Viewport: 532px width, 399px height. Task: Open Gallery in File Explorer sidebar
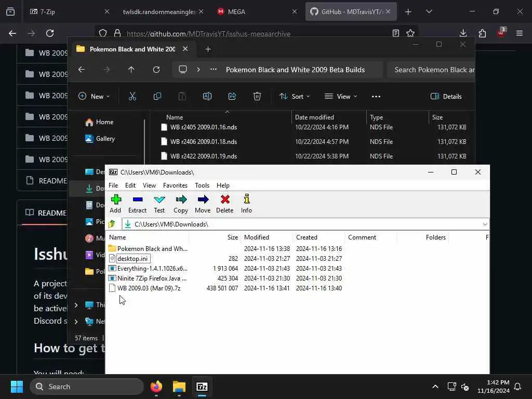(100, 138)
